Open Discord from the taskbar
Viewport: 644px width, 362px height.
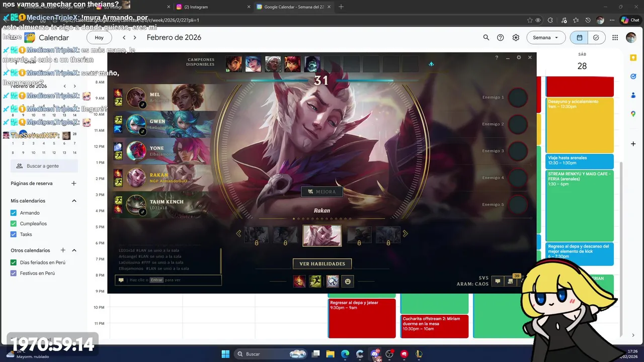click(375, 354)
